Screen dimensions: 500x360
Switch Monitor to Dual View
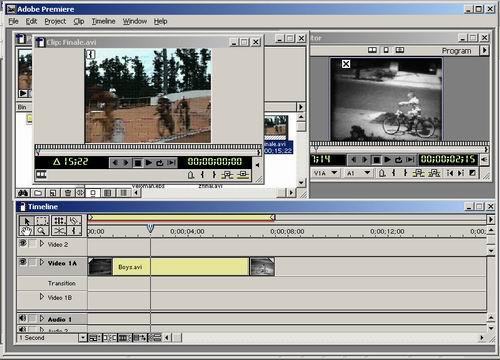(x=372, y=50)
